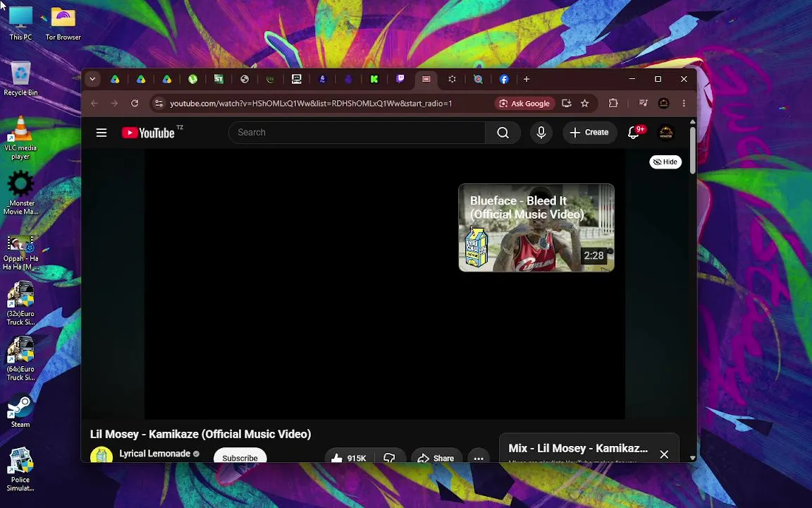Open Chrome media controls icon
812x508 pixels.
[x=643, y=103]
